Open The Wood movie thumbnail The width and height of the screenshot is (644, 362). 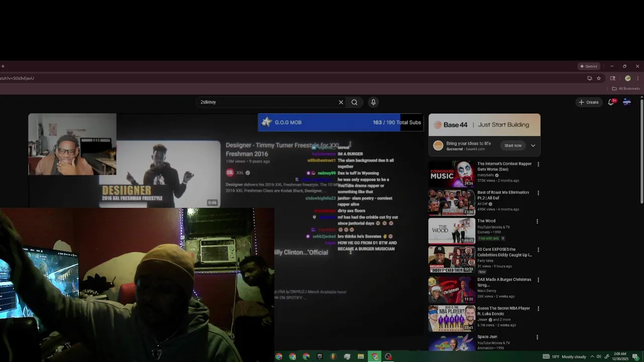click(451, 231)
